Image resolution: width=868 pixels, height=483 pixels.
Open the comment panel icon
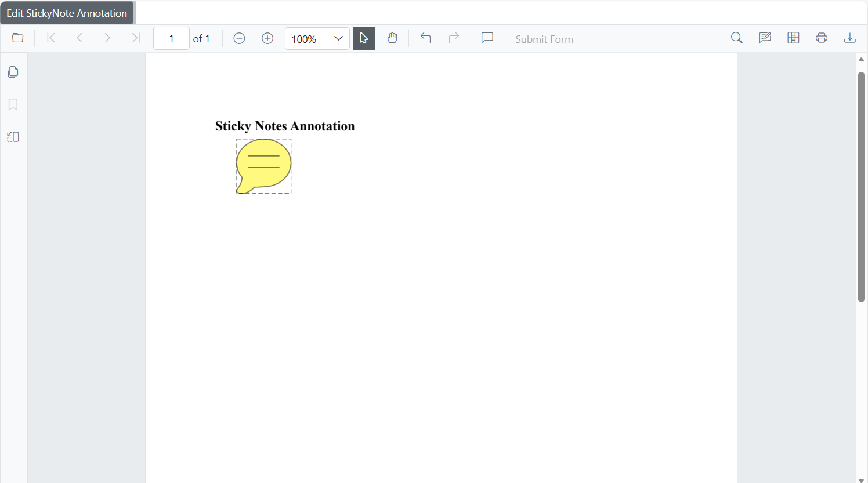click(487, 38)
